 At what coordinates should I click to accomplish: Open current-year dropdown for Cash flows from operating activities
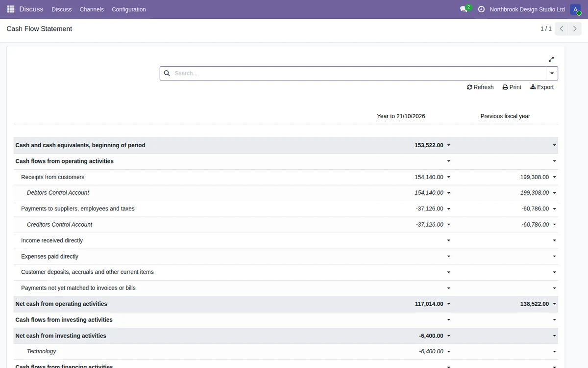[449, 161]
